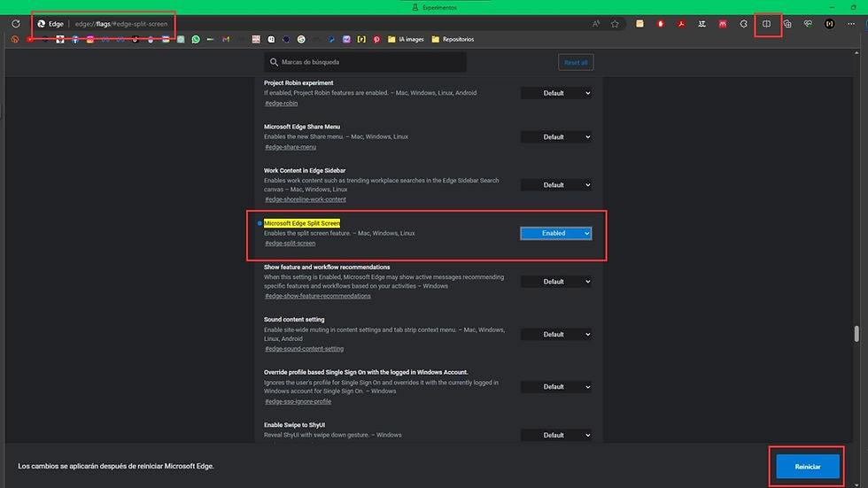Image resolution: width=868 pixels, height=488 pixels.
Task: Click the favorites star icon
Action: tap(615, 24)
